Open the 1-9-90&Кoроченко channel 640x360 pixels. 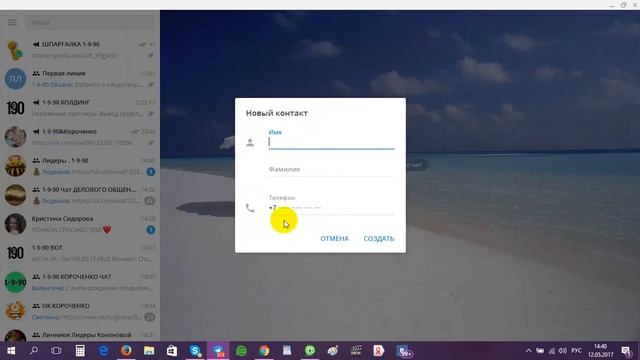click(x=80, y=137)
